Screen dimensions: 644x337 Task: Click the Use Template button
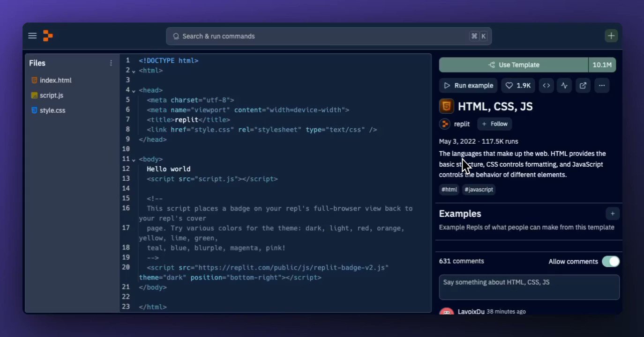coord(514,65)
